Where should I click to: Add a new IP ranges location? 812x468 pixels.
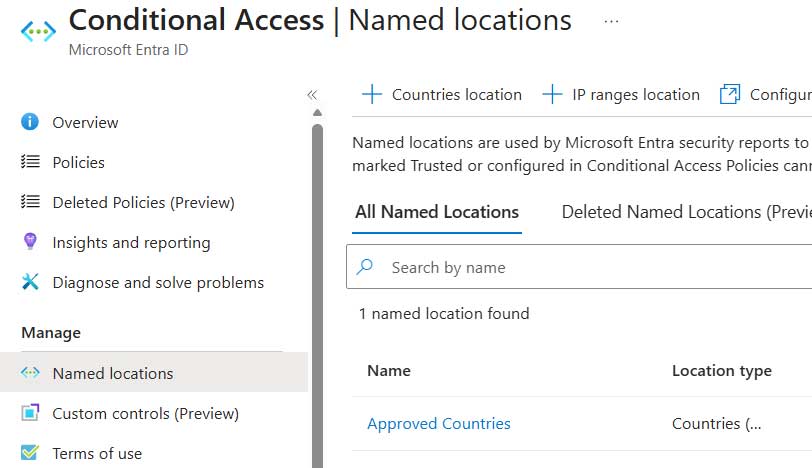tap(621, 94)
